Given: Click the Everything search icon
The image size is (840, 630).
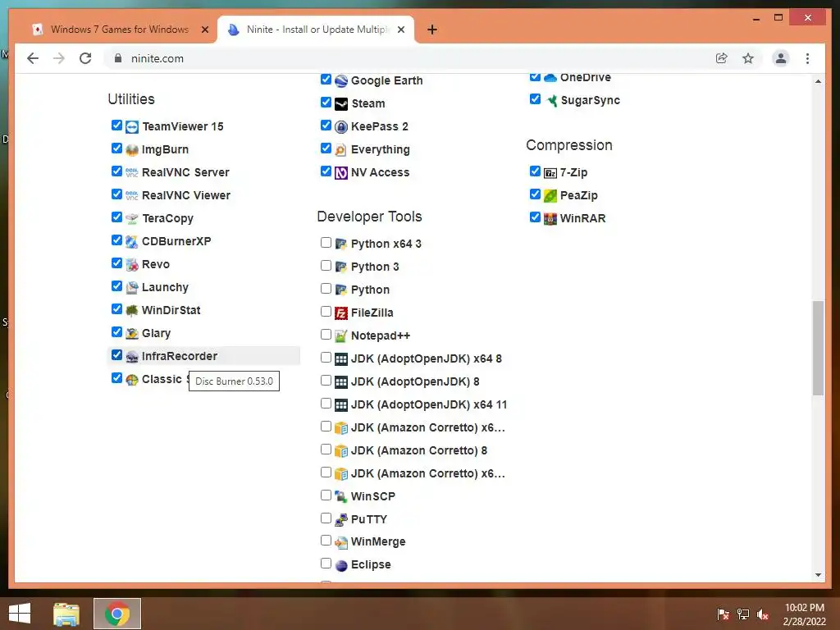Looking at the screenshot, I should point(341,150).
